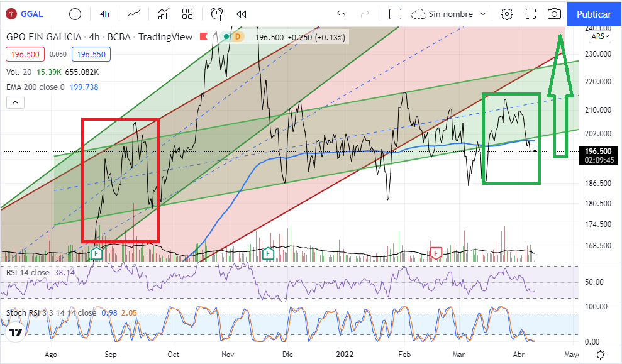Click the Abr label on time axis
Screen dimensions: 622x364
518,355
